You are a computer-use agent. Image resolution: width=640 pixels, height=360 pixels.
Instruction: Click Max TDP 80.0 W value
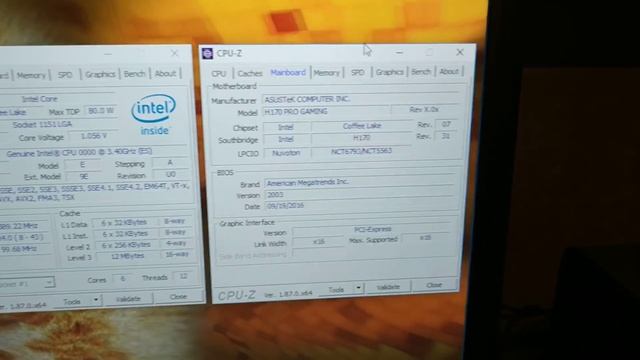coord(101,111)
